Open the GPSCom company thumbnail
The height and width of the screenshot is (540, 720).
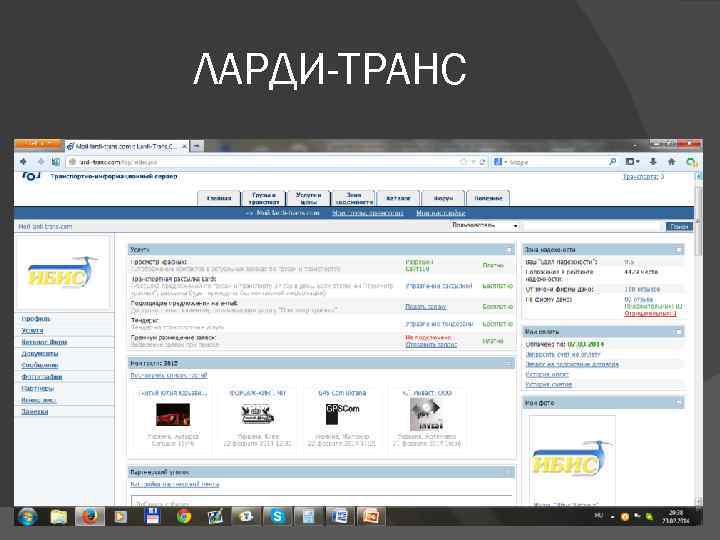[342, 414]
